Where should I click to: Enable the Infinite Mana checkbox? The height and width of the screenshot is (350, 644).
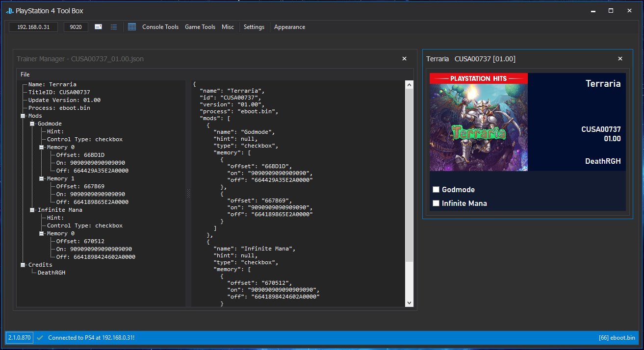point(436,203)
